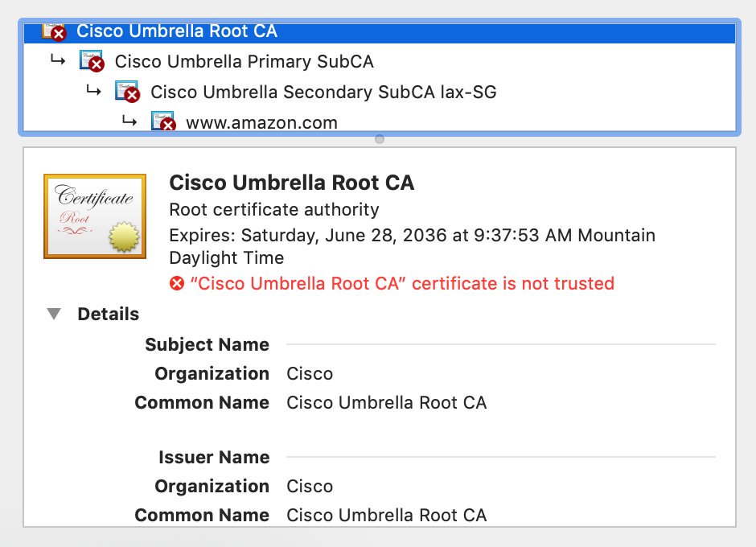Click Subject Common Name value
This screenshot has height=547, width=756.
click(387, 403)
